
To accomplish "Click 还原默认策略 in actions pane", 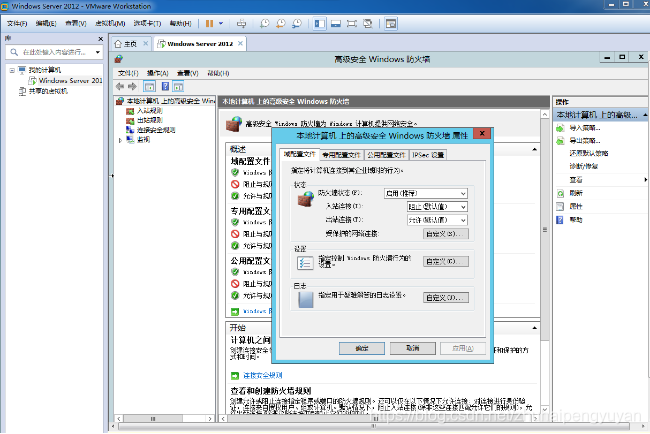I will 589,153.
